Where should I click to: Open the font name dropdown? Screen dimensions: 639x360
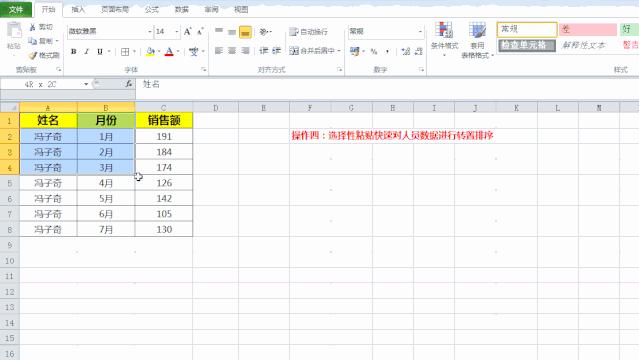[150, 31]
